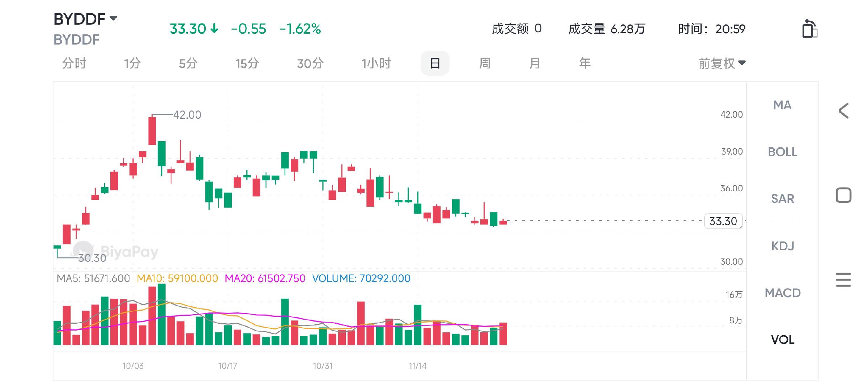
Task: Switch to the 周 weekly tab
Action: coord(484,63)
